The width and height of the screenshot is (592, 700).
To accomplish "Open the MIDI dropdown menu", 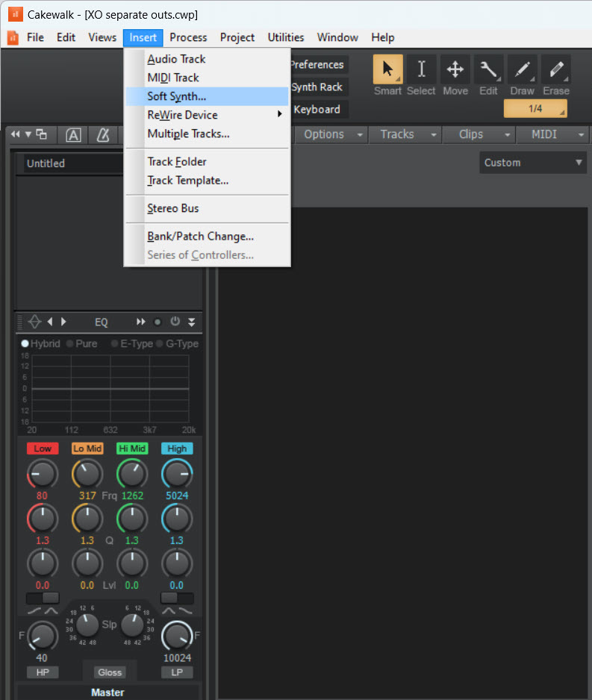I will 552,134.
